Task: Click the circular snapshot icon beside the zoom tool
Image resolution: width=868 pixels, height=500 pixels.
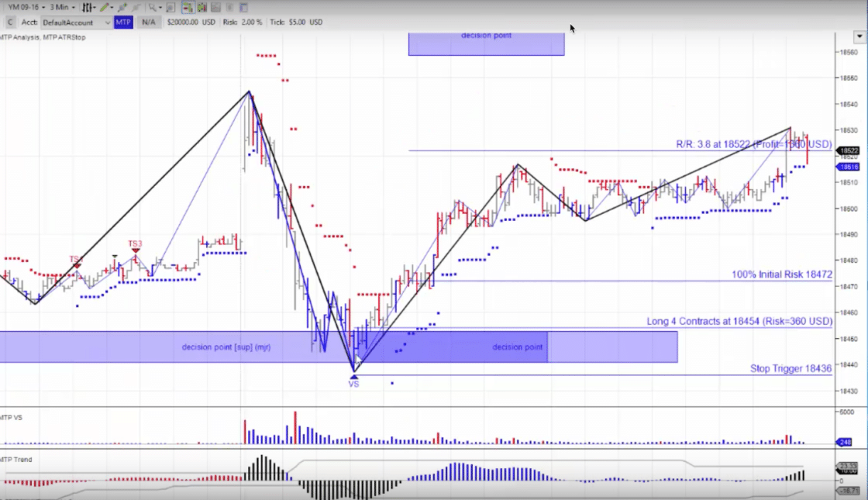Action: (x=169, y=7)
